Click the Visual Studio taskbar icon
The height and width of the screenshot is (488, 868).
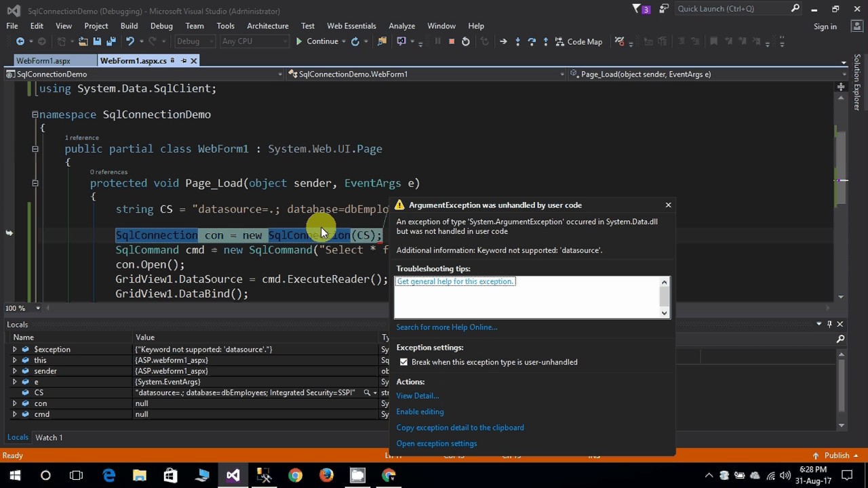pos(233,475)
